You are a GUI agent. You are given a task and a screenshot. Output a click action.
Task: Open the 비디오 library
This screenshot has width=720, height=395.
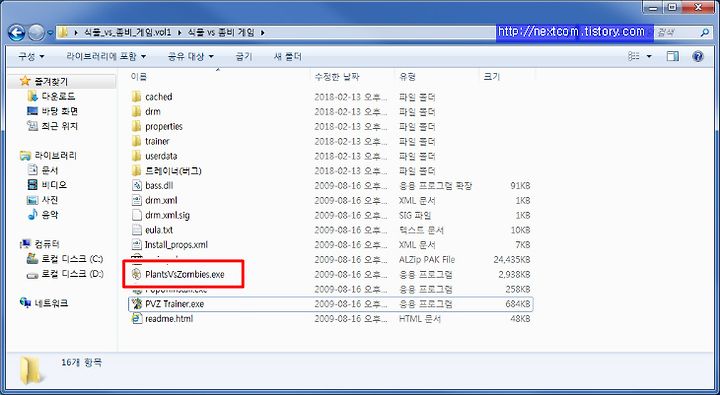click(54, 185)
